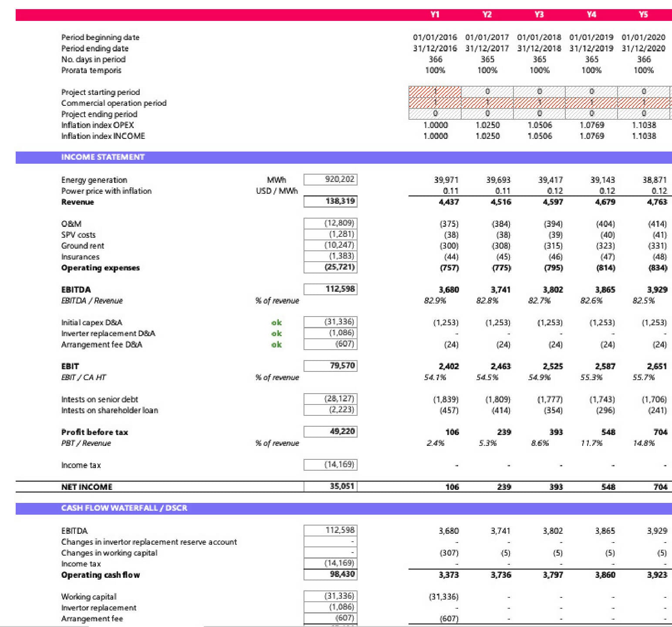Click the ok check for Arrangement fee D&A
This screenshot has width=672, height=627.
click(x=276, y=344)
